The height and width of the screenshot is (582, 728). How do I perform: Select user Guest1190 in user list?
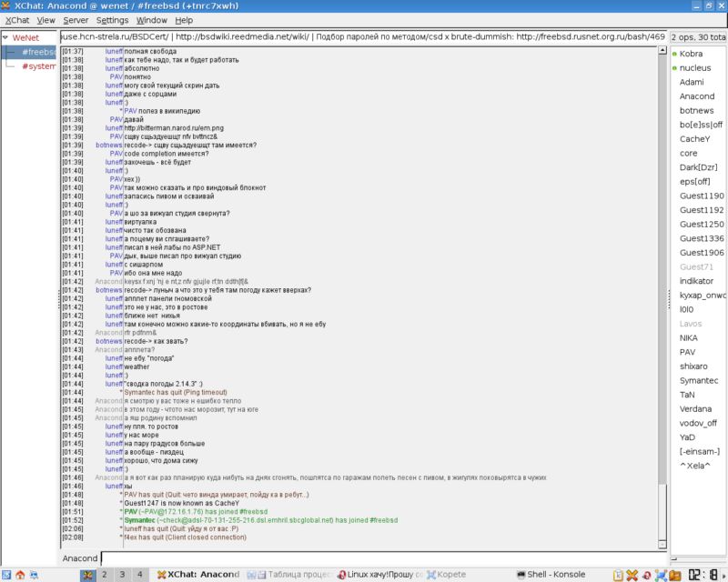tap(702, 196)
